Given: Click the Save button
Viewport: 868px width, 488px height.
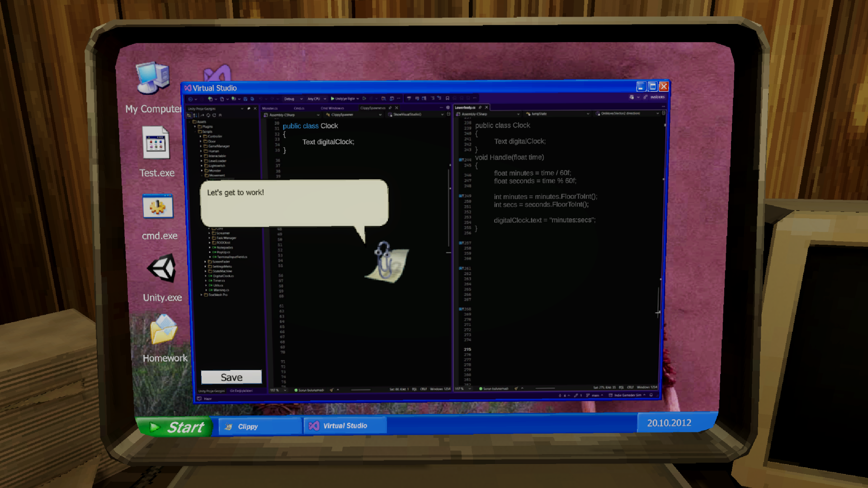Looking at the screenshot, I should point(231,377).
